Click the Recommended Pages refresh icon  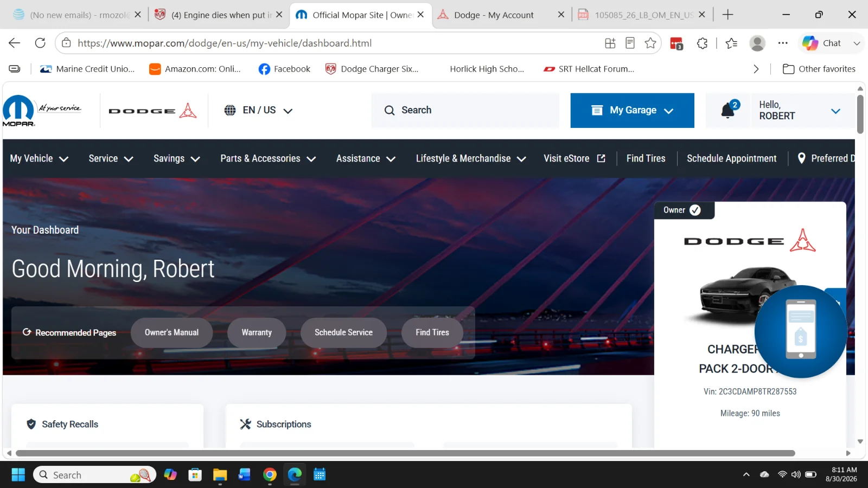[27, 332]
